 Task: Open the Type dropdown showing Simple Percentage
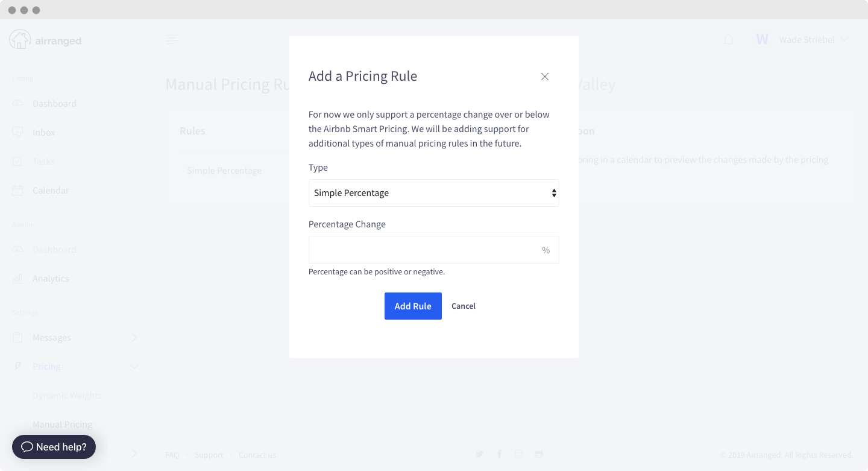pos(433,193)
